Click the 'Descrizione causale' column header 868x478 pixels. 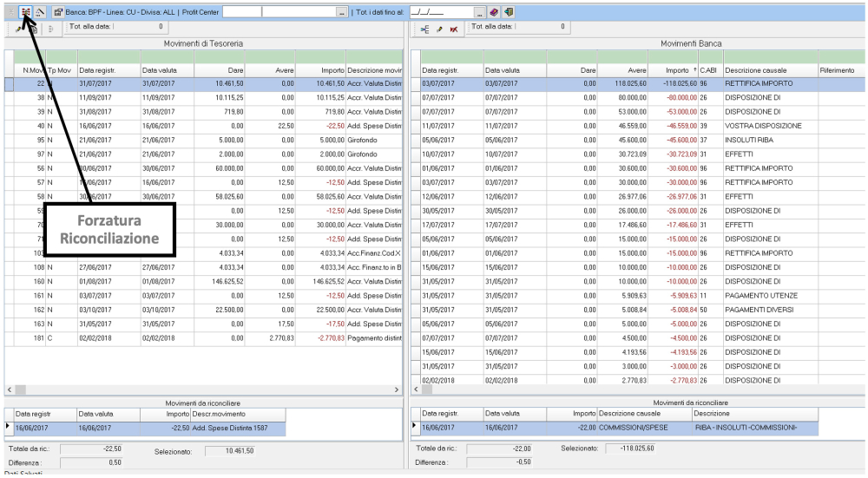point(755,69)
